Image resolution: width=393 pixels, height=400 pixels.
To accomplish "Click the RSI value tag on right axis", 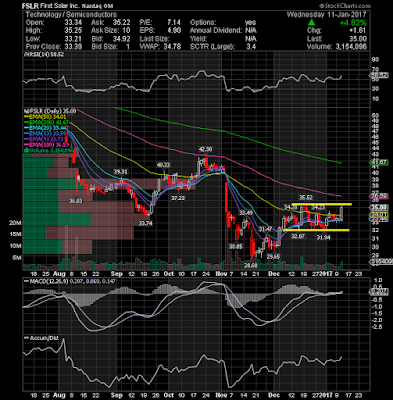I will [x=380, y=76].
